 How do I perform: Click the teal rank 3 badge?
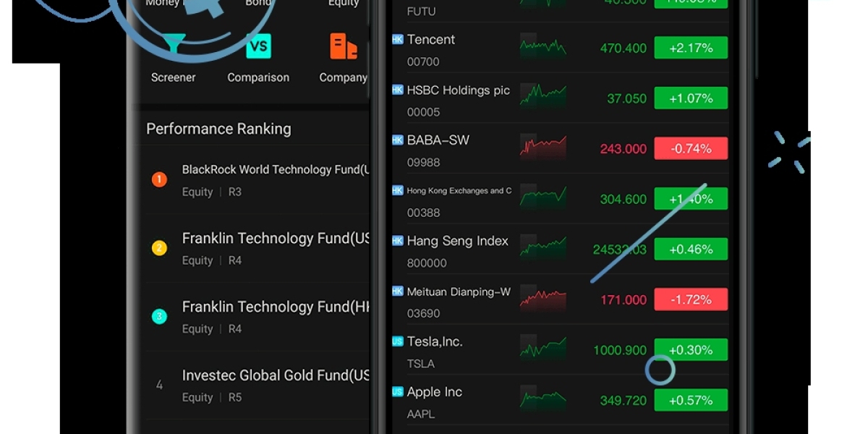point(159,316)
